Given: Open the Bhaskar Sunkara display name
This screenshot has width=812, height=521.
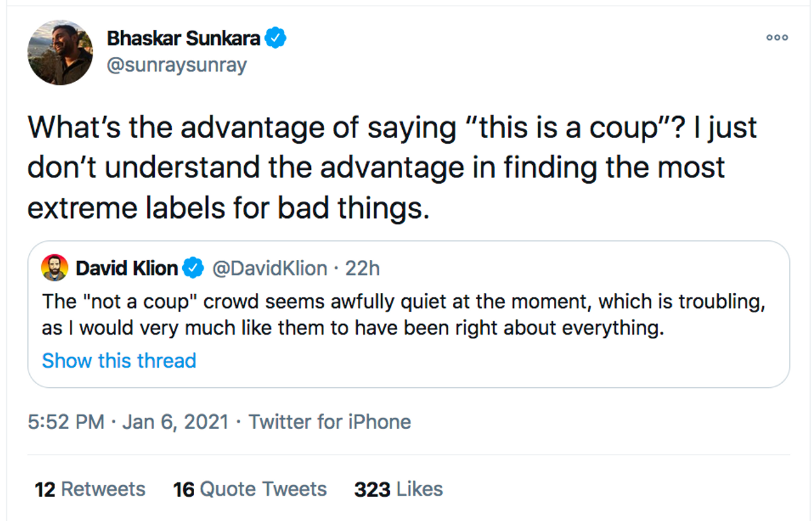Looking at the screenshot, I should (x=183, y=38).
